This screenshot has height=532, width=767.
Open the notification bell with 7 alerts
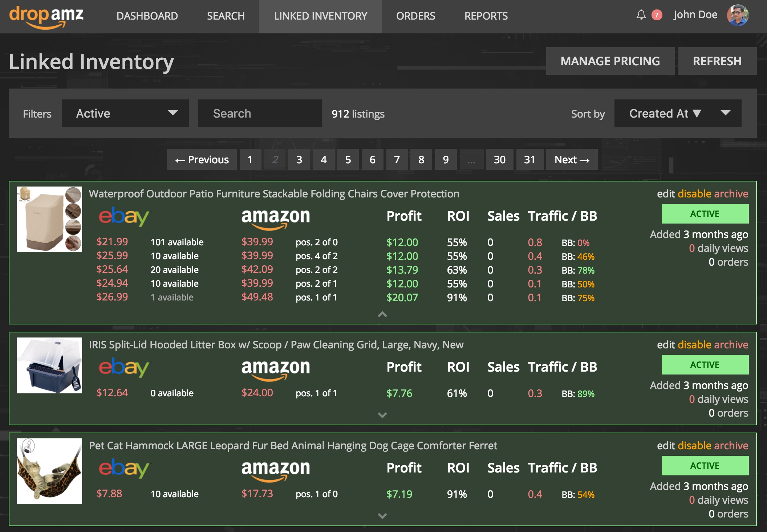coord(641,15)
